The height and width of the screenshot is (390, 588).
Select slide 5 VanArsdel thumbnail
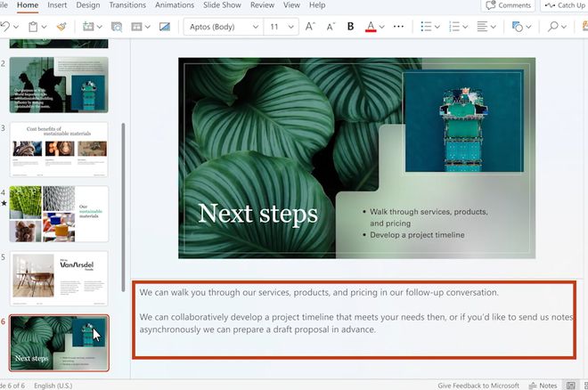[59, 277]
